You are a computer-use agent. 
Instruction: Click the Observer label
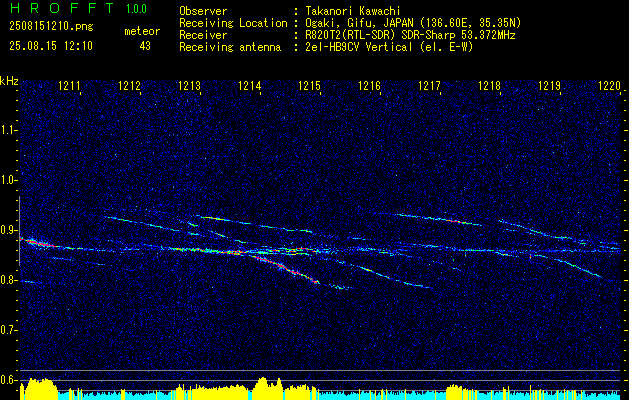[x=203, y=11]
